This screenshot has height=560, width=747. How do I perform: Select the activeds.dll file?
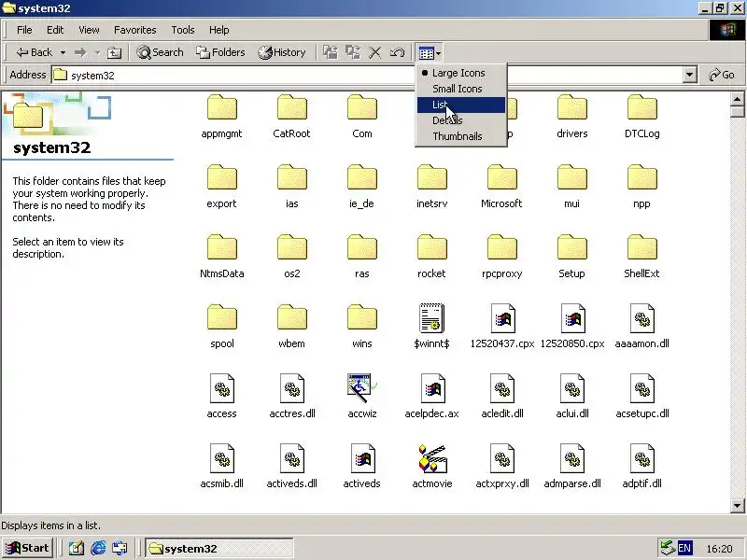tap(291, 467)
